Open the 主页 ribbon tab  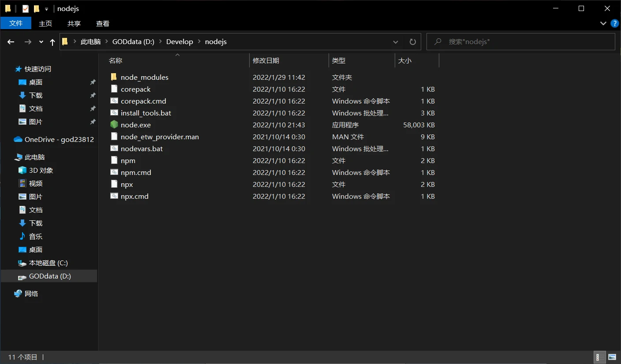coord(45,23)
